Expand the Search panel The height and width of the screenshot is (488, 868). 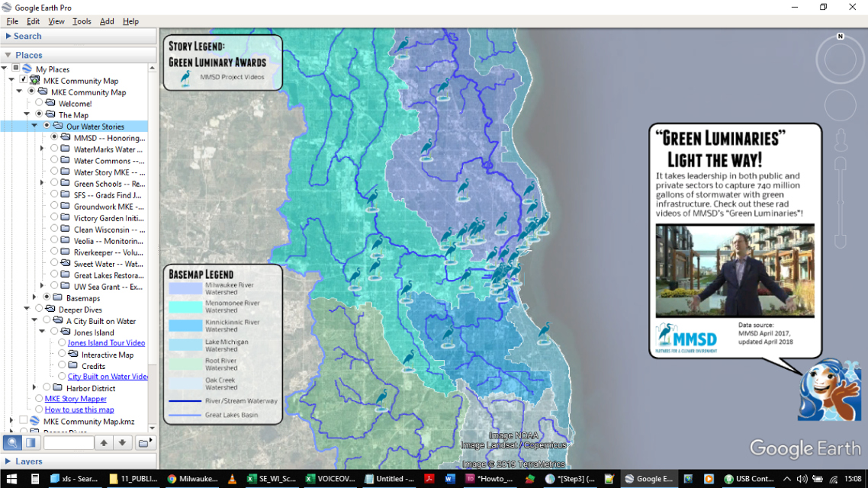coord(8,36)
